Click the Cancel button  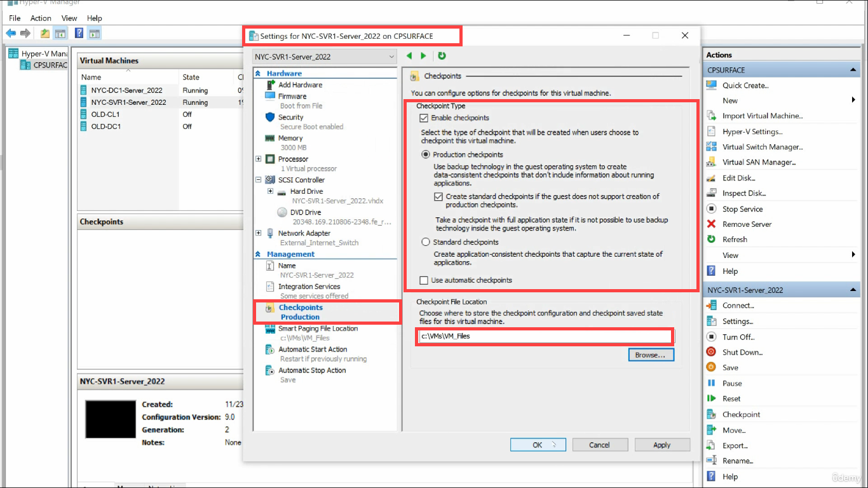click(x=599, y=445)
